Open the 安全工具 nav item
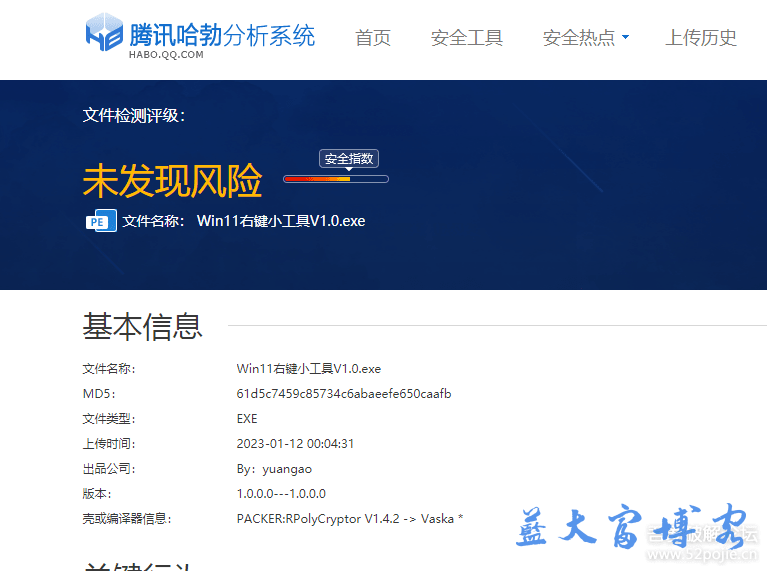The image size is (767, 571). 467,38
